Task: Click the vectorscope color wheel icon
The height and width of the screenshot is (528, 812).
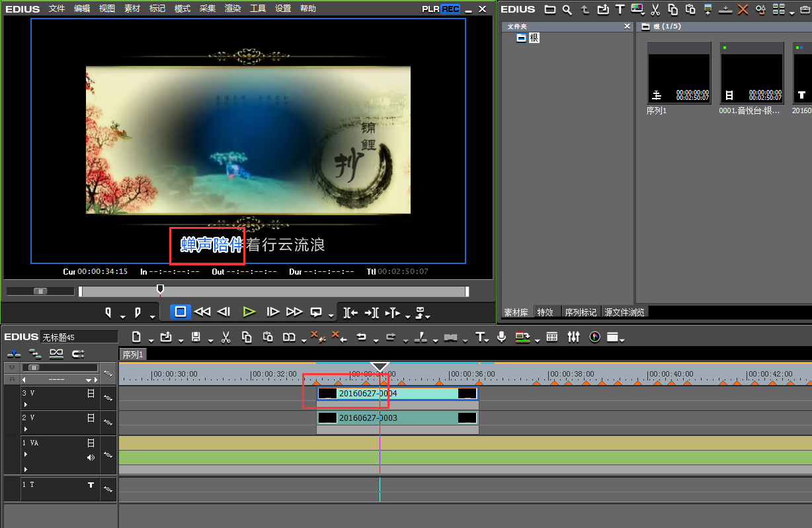Action: 595,337
